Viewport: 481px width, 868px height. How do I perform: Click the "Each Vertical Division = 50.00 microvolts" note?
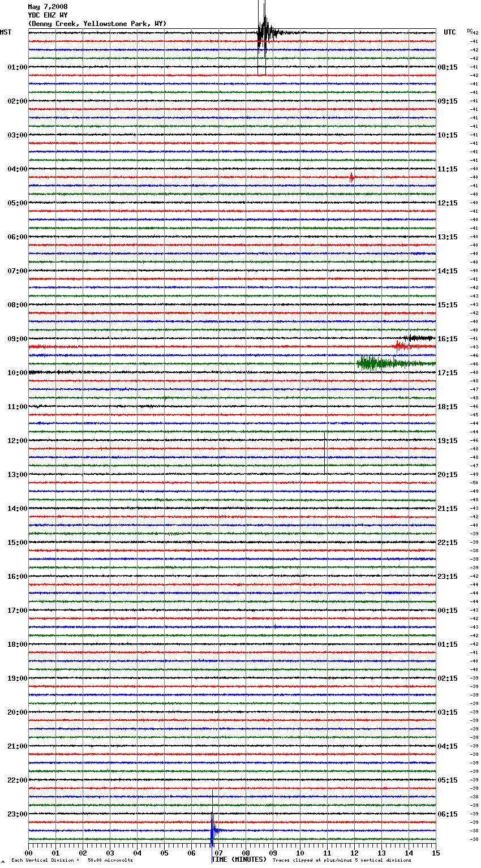72,860
